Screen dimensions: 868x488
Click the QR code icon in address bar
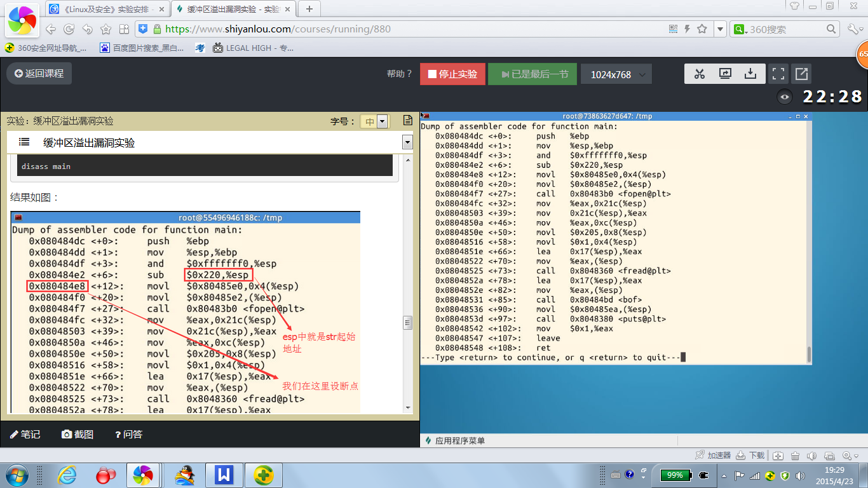(674, 29)
